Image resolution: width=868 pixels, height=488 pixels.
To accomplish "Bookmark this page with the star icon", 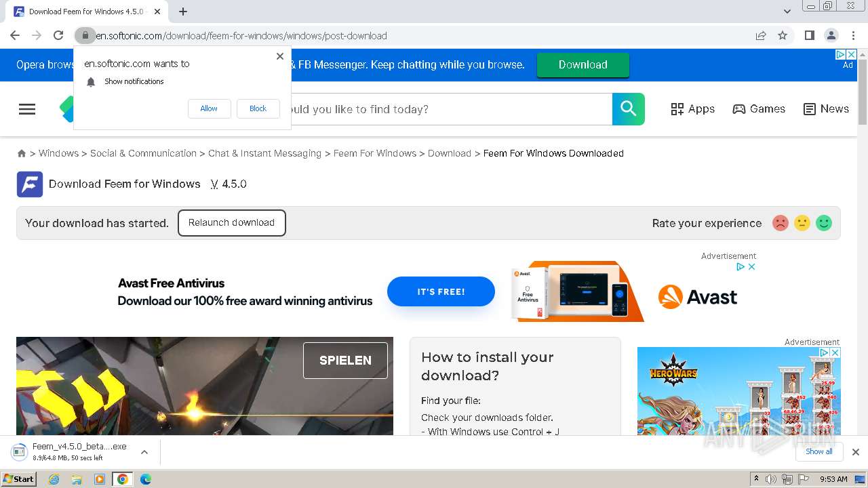I will [x=783, y=35].
